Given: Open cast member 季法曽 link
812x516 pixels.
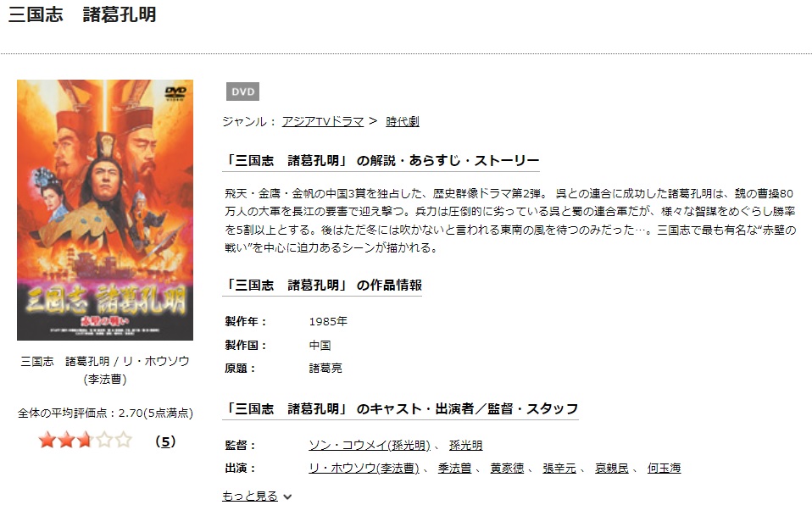Looking at the screenshot, I should coord(454,468).
